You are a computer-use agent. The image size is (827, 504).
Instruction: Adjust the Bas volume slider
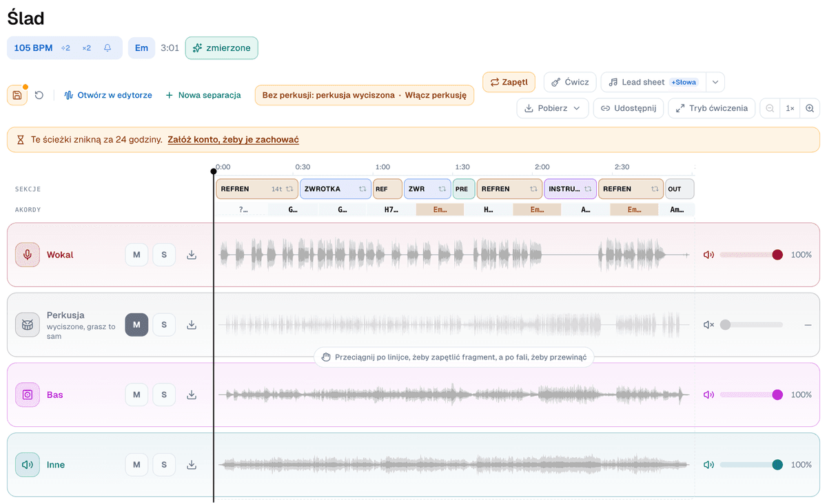click(x=751, y=395)
